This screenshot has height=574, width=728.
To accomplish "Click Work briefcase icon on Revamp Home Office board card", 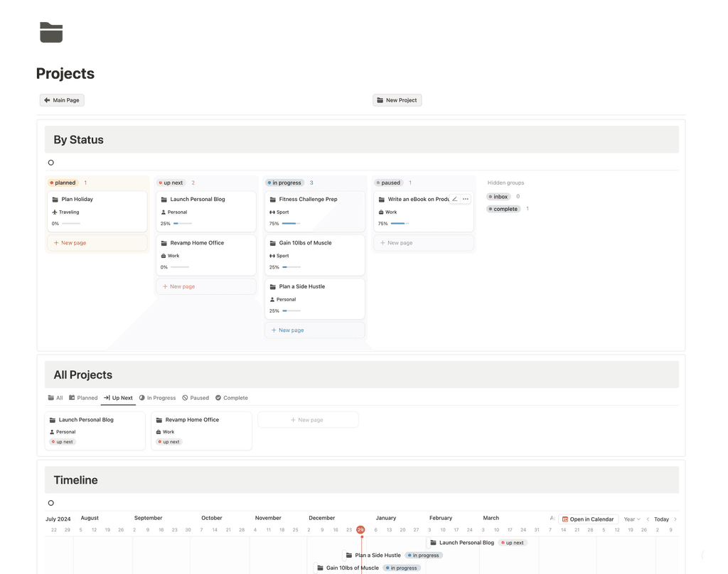I will 164,256.
